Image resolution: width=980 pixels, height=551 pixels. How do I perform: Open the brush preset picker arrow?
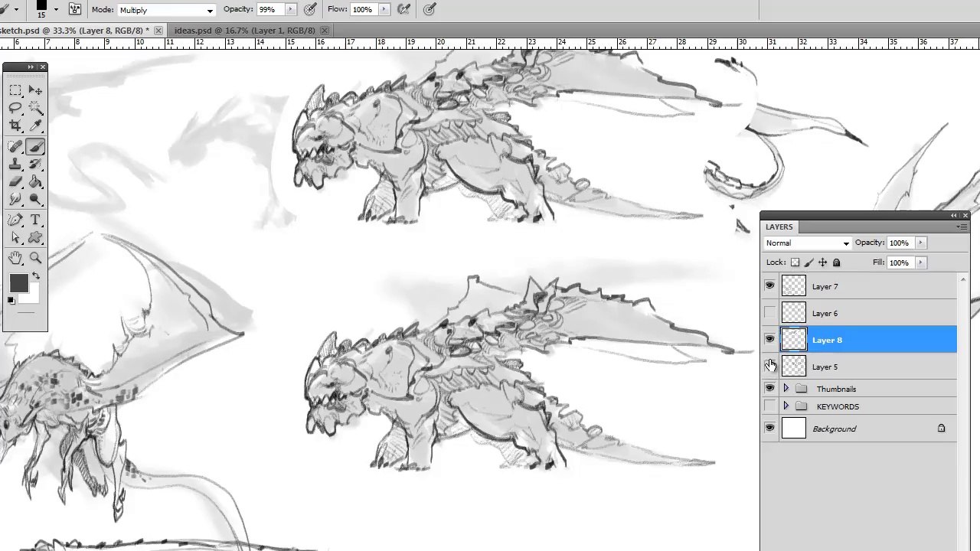(56, 10)
